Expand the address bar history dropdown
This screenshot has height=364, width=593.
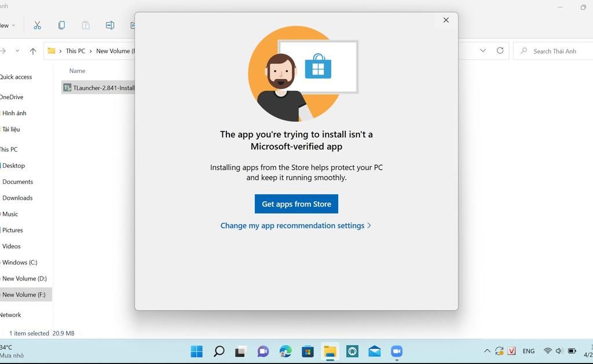(483, 50)
